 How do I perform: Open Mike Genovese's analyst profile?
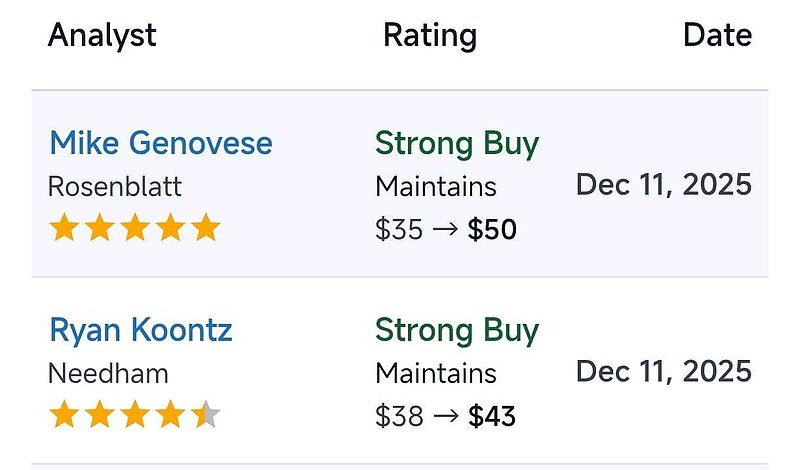[160, 143]
